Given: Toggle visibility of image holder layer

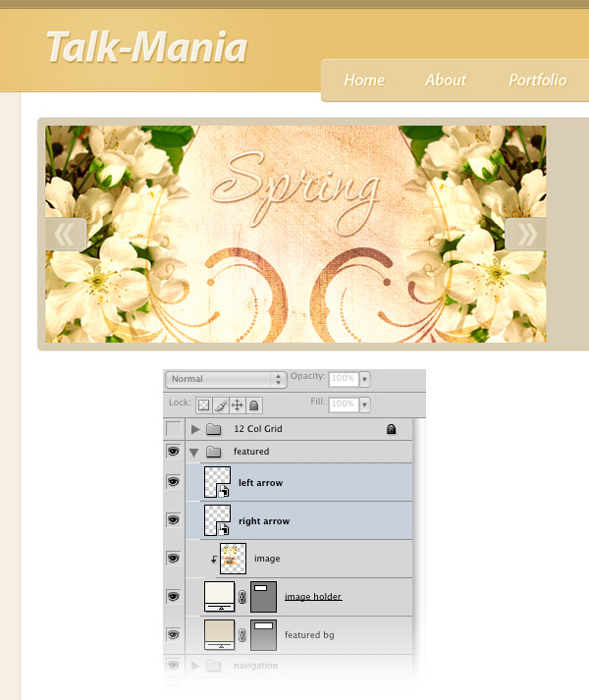Looking at the screenshot, I should tap(174, 597).
